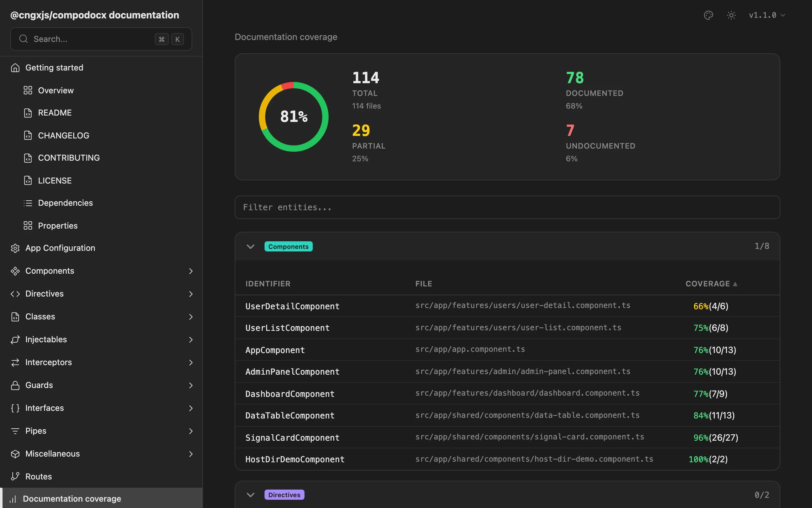
Task: Expand the Directives sidebar section chevron
Action: click(x=191, y=294)
